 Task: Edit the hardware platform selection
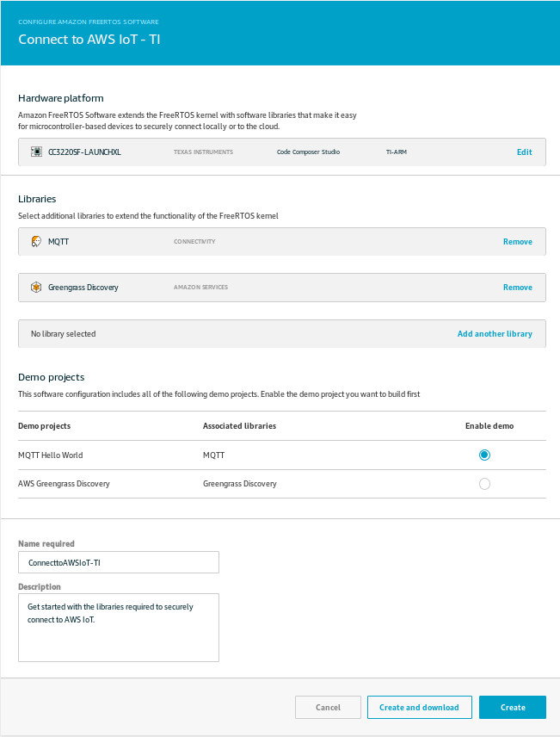click(x=524, y=152)
